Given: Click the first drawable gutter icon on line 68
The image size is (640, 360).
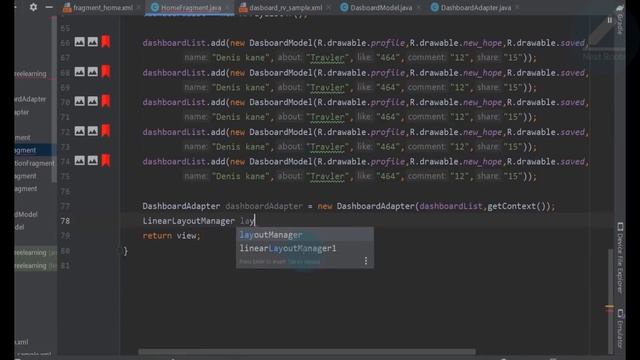Looking at the screenshot, I should click(x=80, y=71).
